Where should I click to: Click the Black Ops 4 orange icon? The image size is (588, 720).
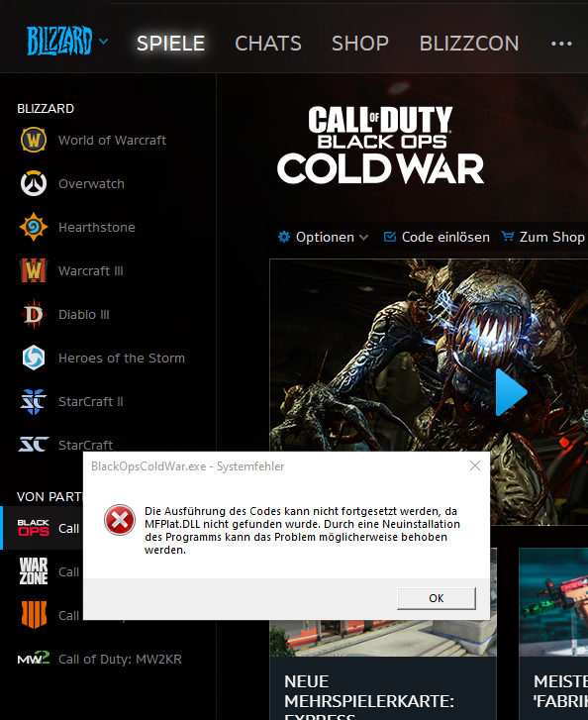[x=34, y=615]
